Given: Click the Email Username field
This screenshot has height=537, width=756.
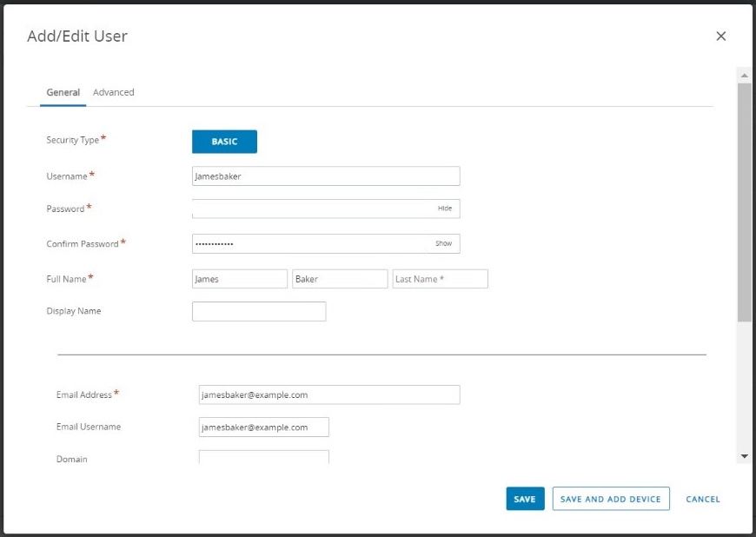Looking at the screenshot, I should coord(263,427).
